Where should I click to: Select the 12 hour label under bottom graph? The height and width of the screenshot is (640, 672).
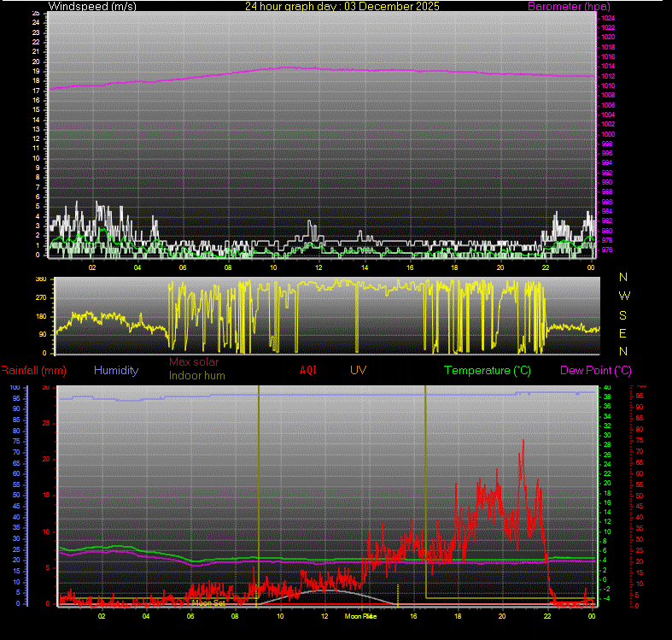coord(324,616)
